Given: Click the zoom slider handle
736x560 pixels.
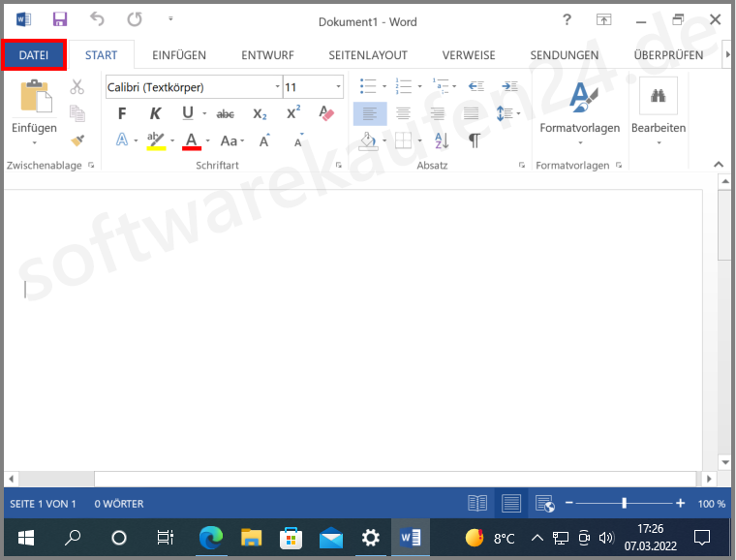Looking at the screenshot, I should 625,503.
